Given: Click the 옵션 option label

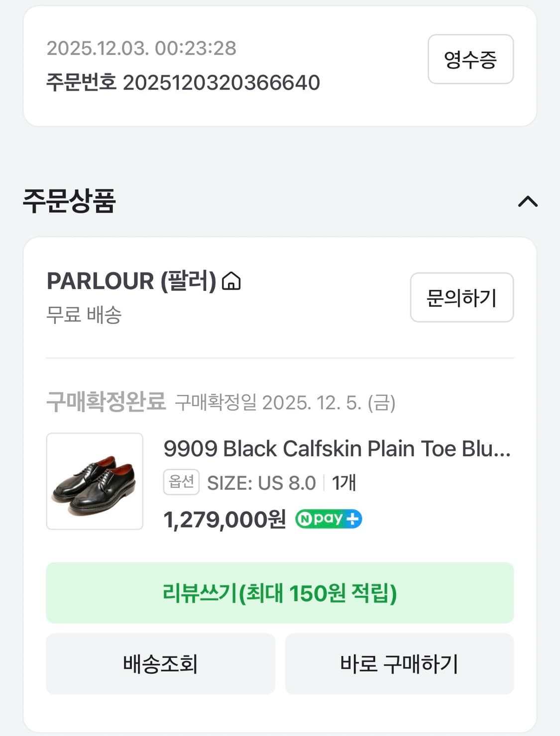Looking at the screenshot, I should tap(181, 482).
